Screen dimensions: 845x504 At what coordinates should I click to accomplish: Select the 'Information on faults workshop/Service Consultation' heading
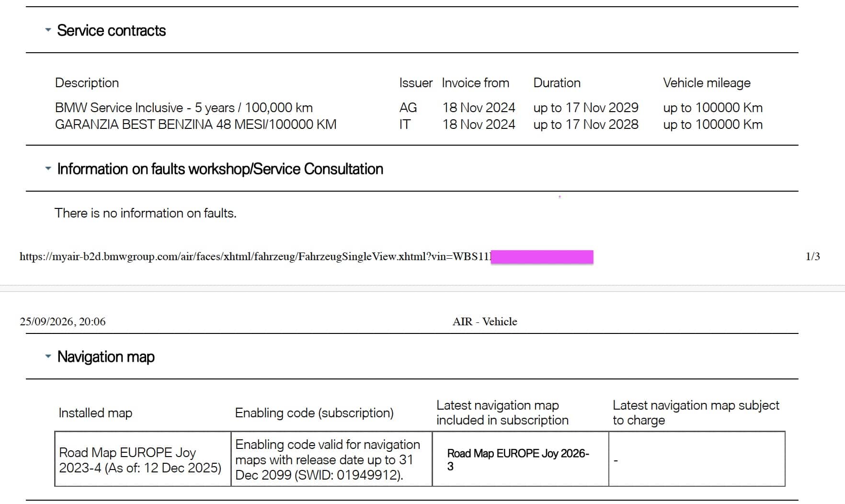coord(220,169)
